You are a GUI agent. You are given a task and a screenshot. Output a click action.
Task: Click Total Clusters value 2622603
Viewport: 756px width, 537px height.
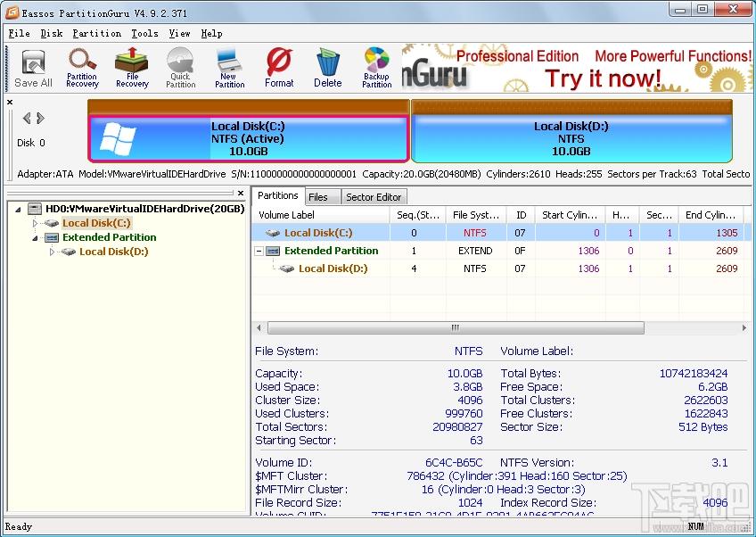point(706,401)
